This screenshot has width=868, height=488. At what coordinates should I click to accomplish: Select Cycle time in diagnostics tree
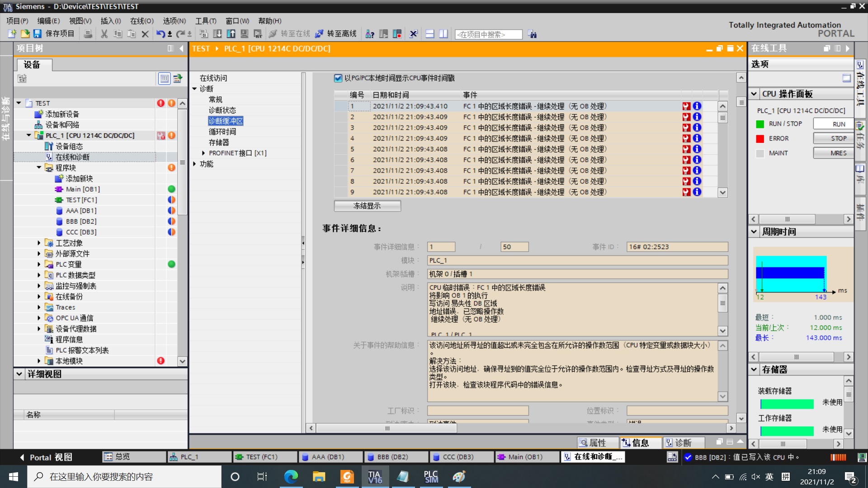[x=222, y=132]
